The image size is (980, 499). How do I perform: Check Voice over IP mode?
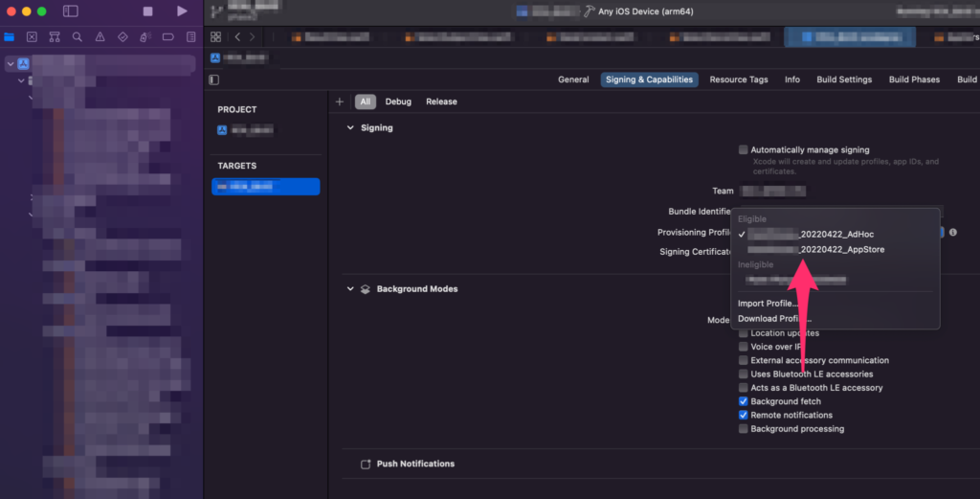(x=743, y=347)
